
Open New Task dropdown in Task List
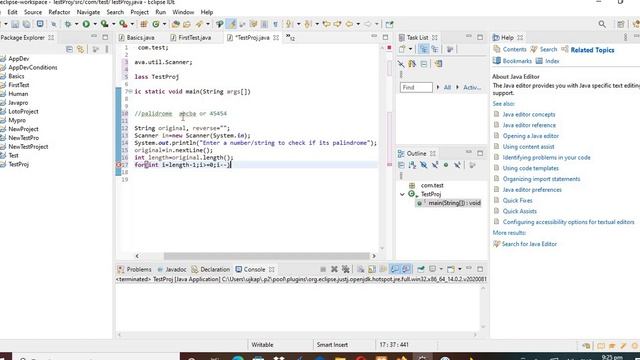[x=410, y=49]
